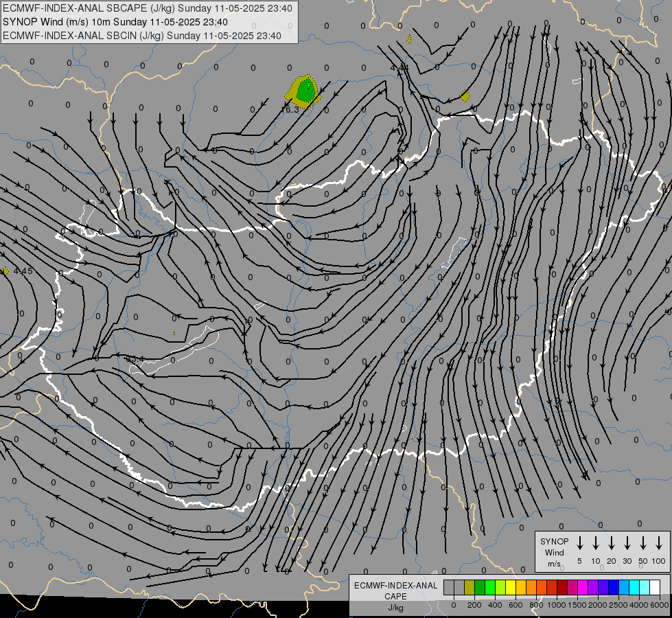This screenshot has width=672, height=618.
Task: Click the SBCAPE title line in header
Action: click(148, 8)
